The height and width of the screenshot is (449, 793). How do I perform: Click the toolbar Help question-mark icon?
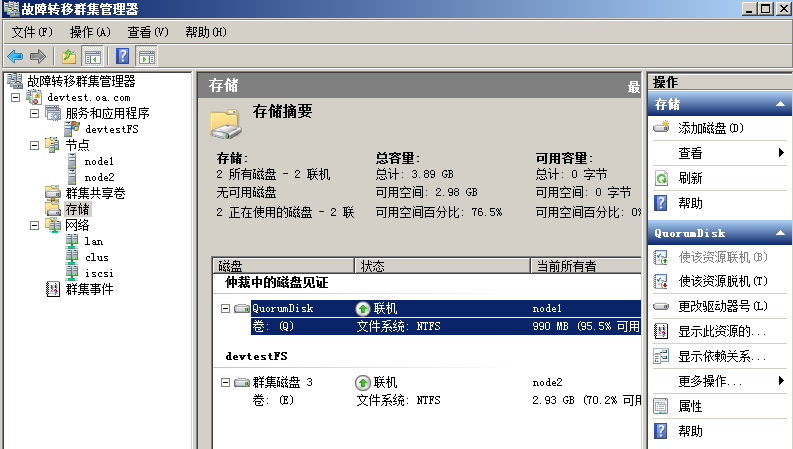click(x=122, y=56)
